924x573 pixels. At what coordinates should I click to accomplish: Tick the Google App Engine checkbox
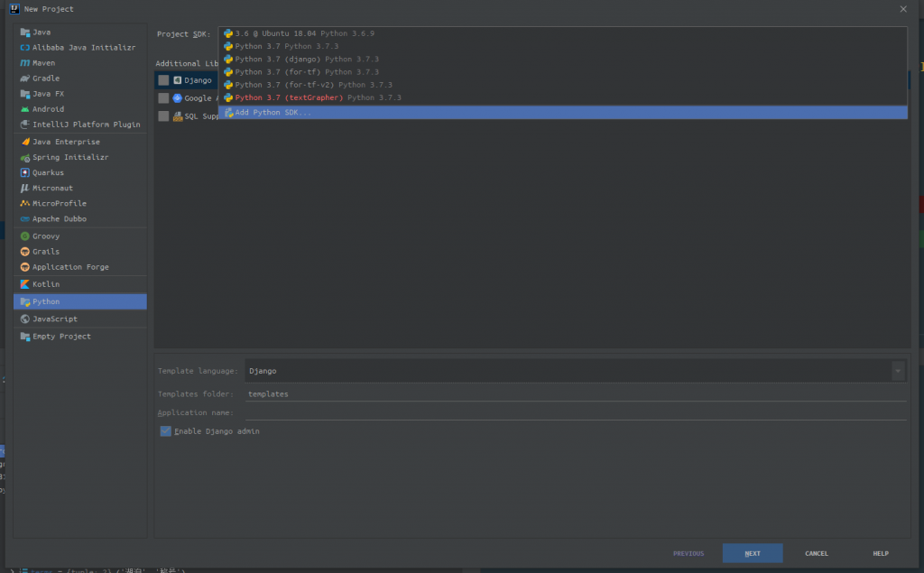coord(164,98)
